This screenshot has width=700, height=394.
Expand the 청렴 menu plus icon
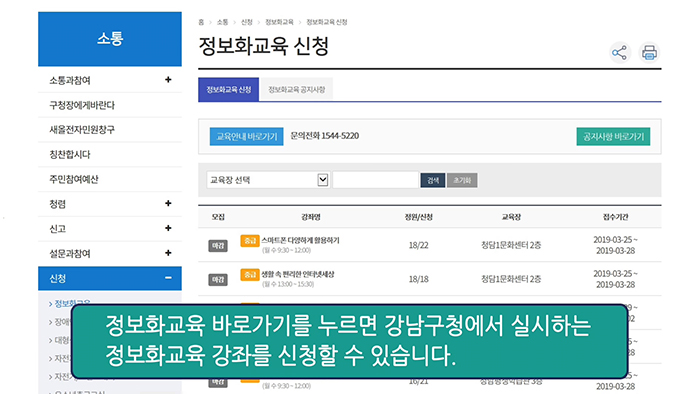click(x=168, y=203)
